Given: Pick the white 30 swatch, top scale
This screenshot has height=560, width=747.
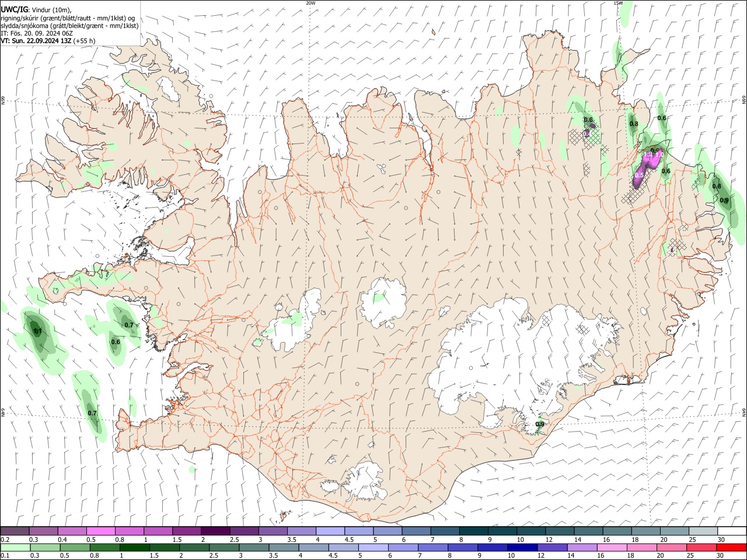Looking at the screenshot, I should [732, 531].
